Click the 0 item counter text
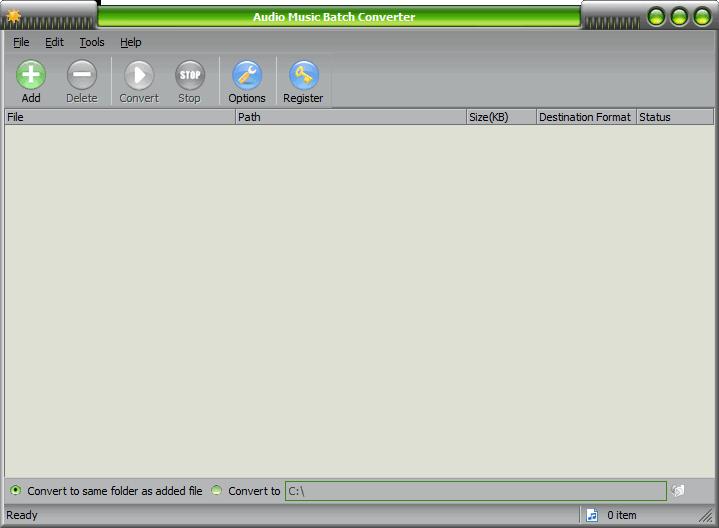This screenshot has height=528, width=719. (622, 515)
